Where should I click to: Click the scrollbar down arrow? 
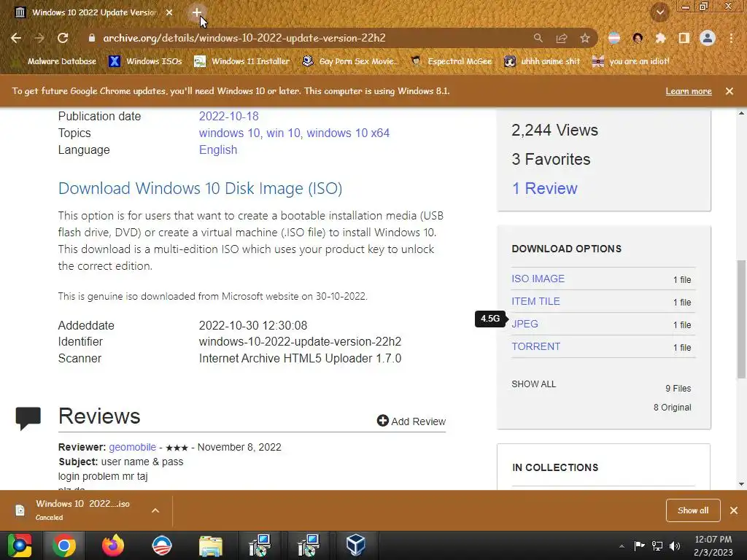point(741,484)
